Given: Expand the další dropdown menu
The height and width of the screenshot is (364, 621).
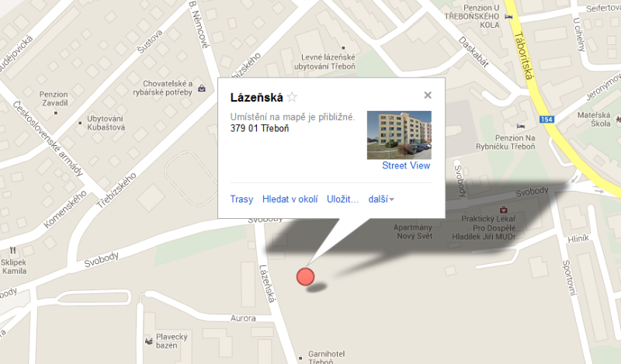Looking at the screenshot, I should click(x=381, y=199).
